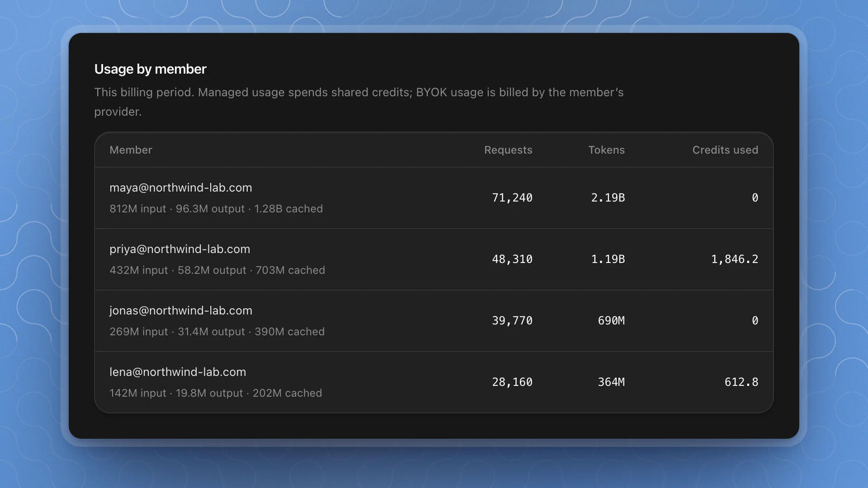868x488 pixels.
Task: Click the 2.19B tokens value
Action: click(608, 198)
